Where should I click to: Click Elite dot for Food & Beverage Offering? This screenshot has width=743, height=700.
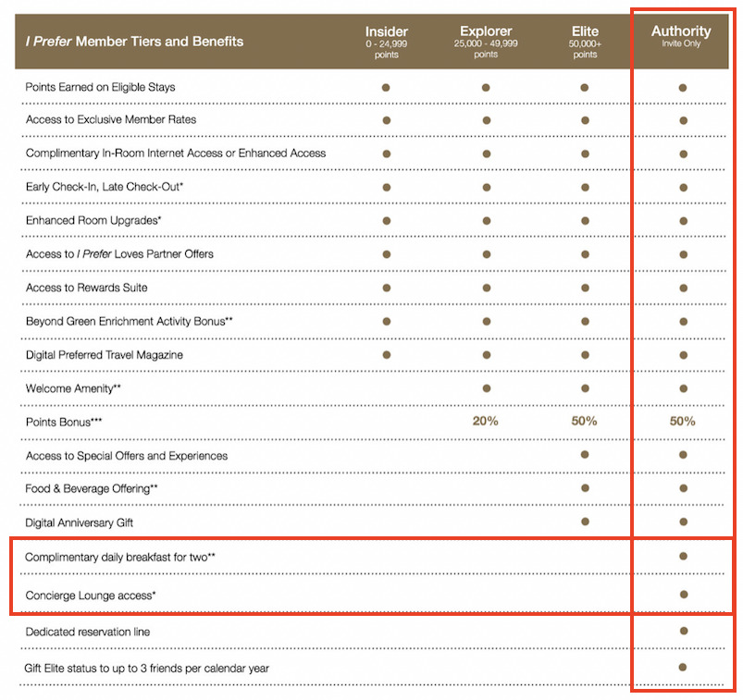(x=585, y=488)
